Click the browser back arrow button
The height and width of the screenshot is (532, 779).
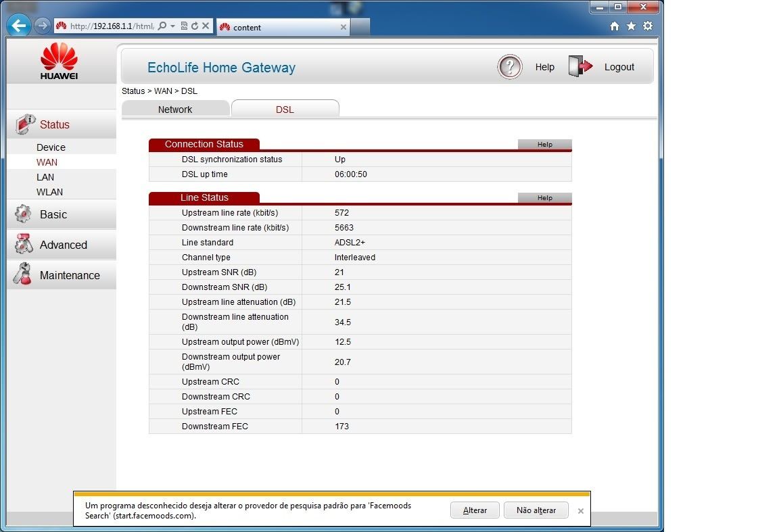pyautogui.click(x=19, y=26)
